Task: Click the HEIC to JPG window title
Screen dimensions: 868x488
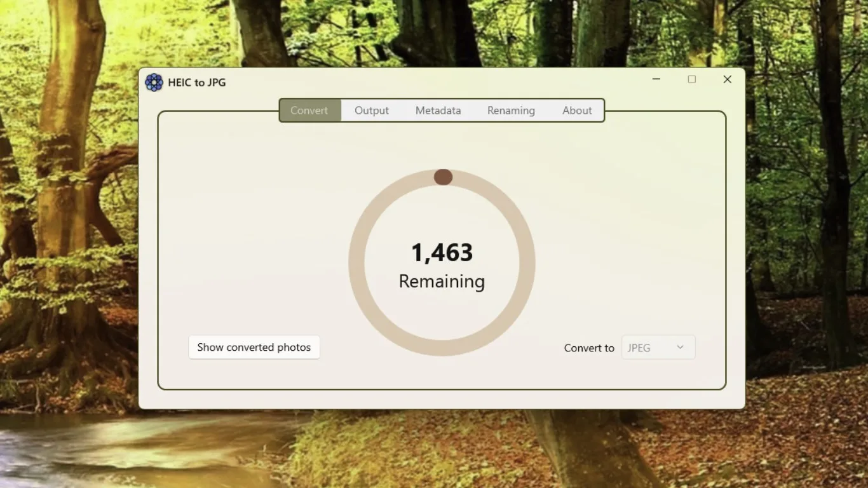Action: [197, 83]
